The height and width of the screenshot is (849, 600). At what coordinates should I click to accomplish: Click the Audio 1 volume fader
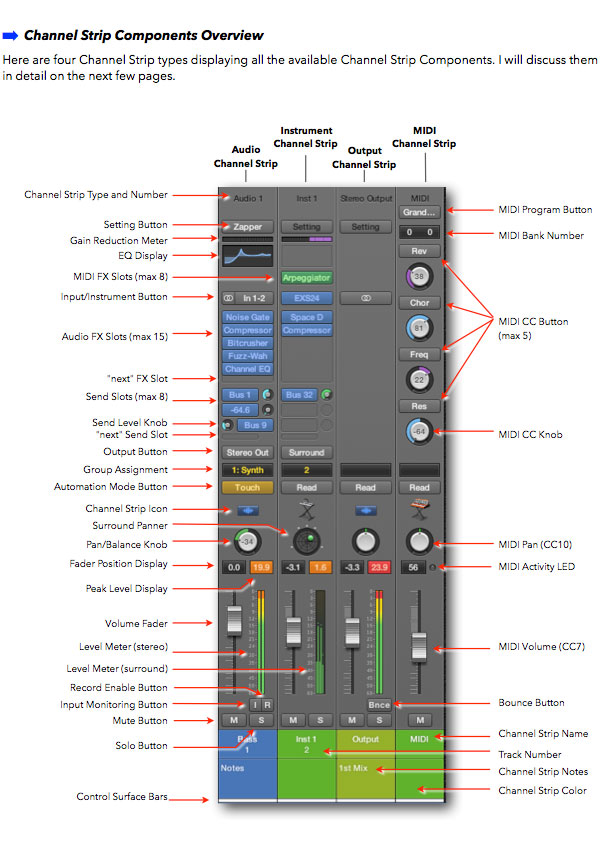[234, 621]
